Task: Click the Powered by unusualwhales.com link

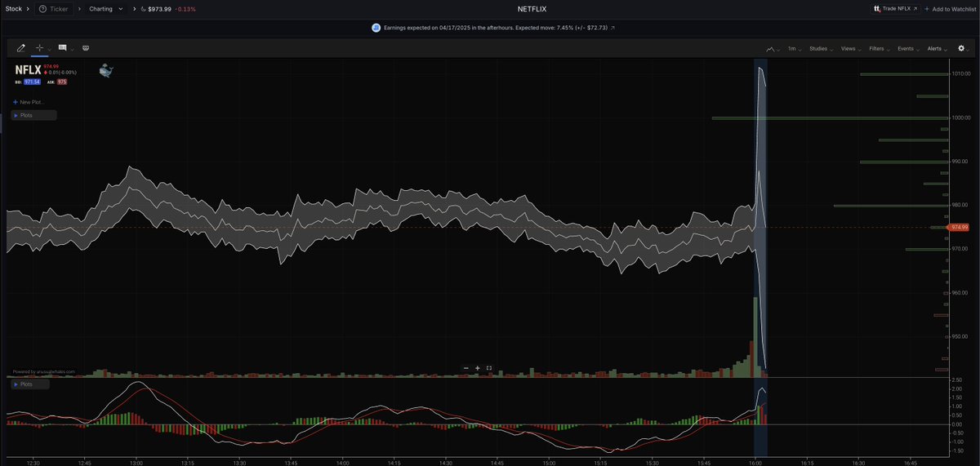Action: coord(43,371)
